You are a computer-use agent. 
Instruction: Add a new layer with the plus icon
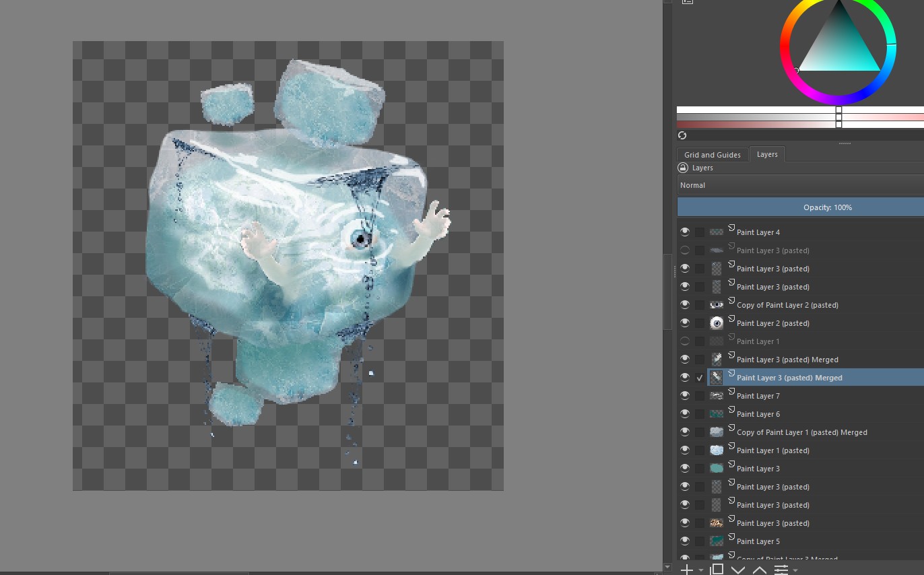[x=686, y=570]
